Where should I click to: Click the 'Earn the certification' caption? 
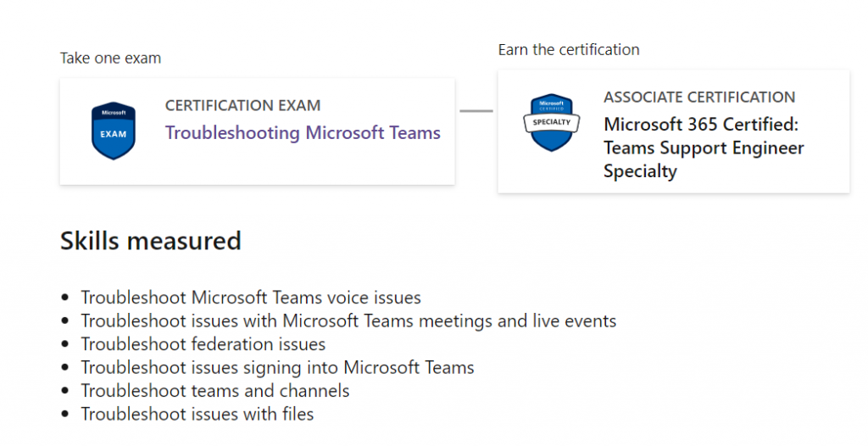[x=569, y=49]
